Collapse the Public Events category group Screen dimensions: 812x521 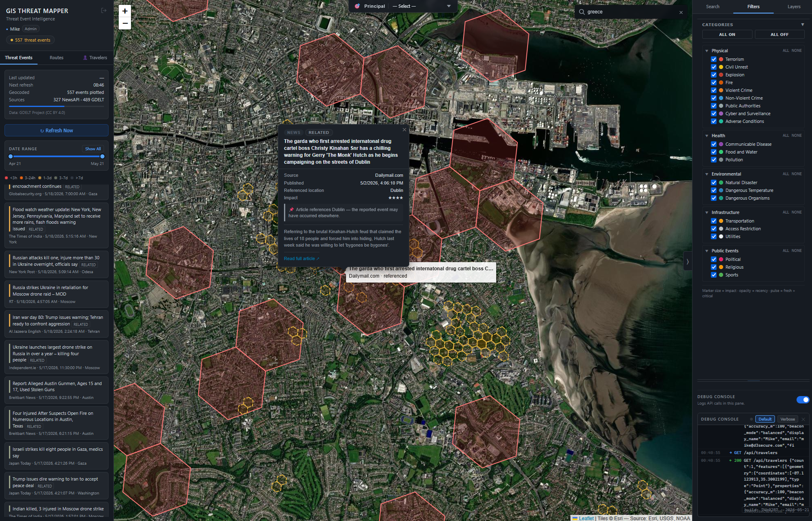707,251
